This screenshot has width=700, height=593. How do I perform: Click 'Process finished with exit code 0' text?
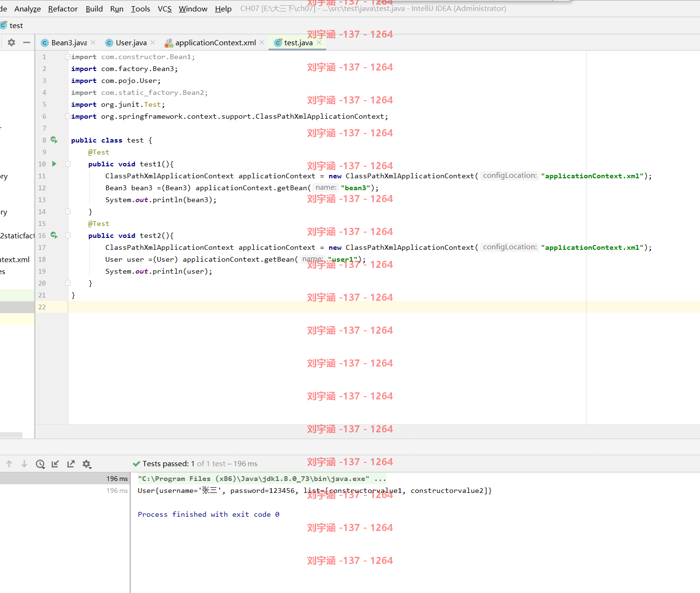click(x=208, y=514)
